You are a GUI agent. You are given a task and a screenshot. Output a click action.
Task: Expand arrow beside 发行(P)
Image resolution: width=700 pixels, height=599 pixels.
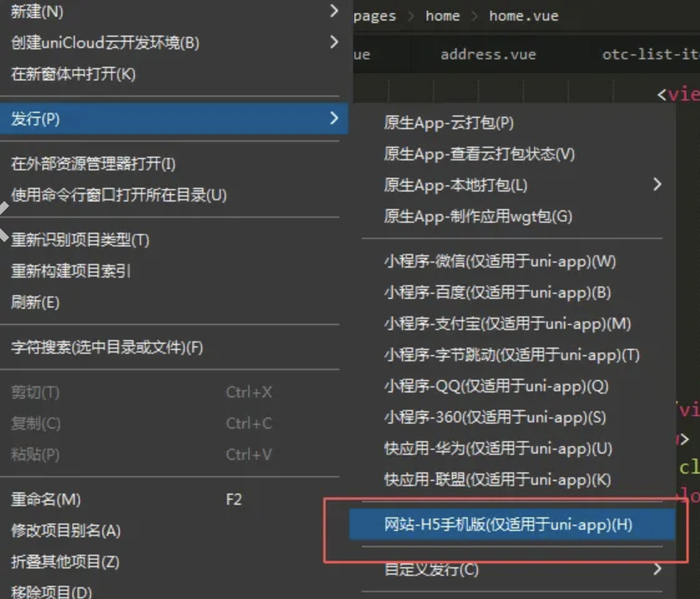[334, 119]
